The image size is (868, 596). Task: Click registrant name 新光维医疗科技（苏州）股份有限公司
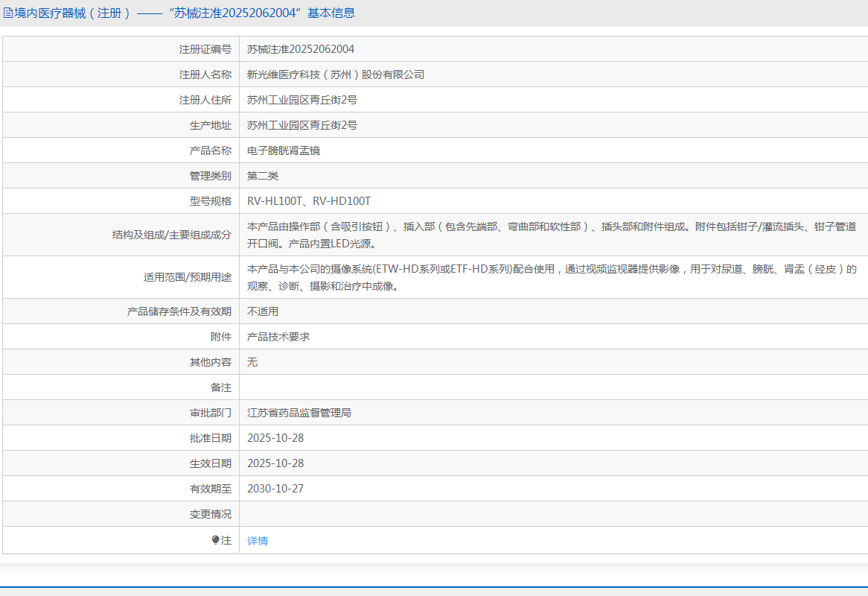tap(336, 74)
